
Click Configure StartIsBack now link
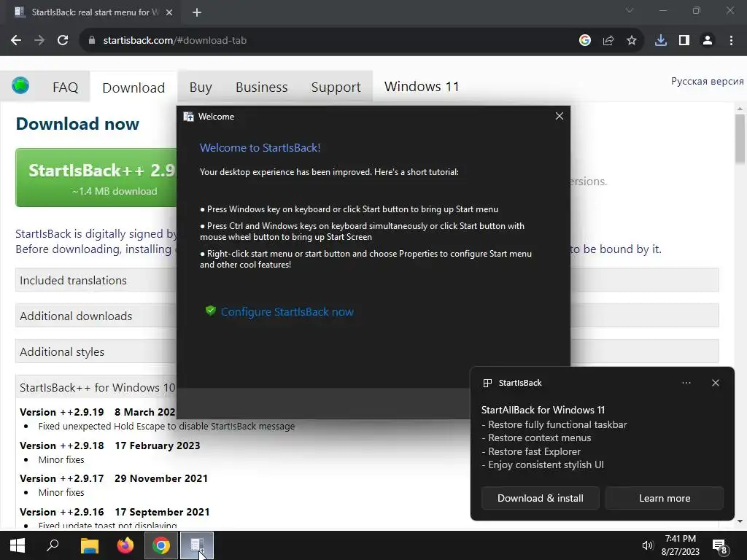tap(287, 312)
